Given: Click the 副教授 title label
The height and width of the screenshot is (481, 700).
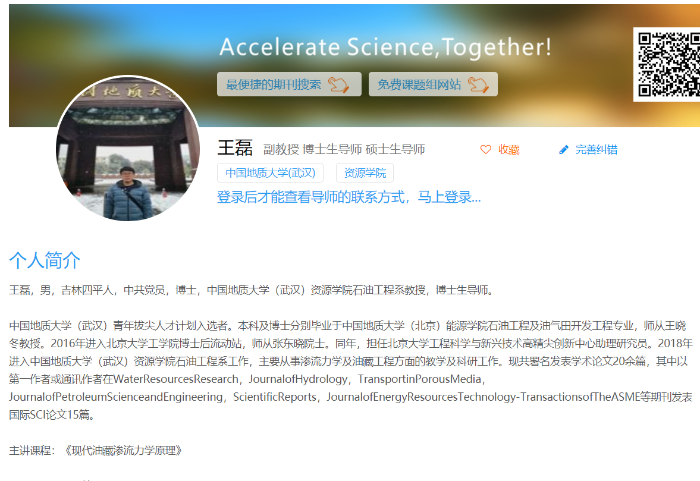Looking at the screenshot, I should [x=281, y=149].
